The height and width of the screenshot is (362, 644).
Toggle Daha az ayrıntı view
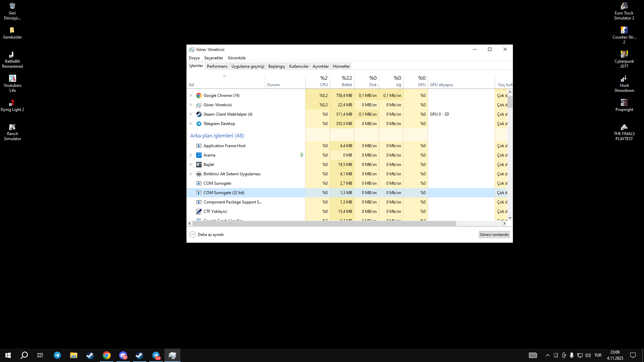(207, 235)
